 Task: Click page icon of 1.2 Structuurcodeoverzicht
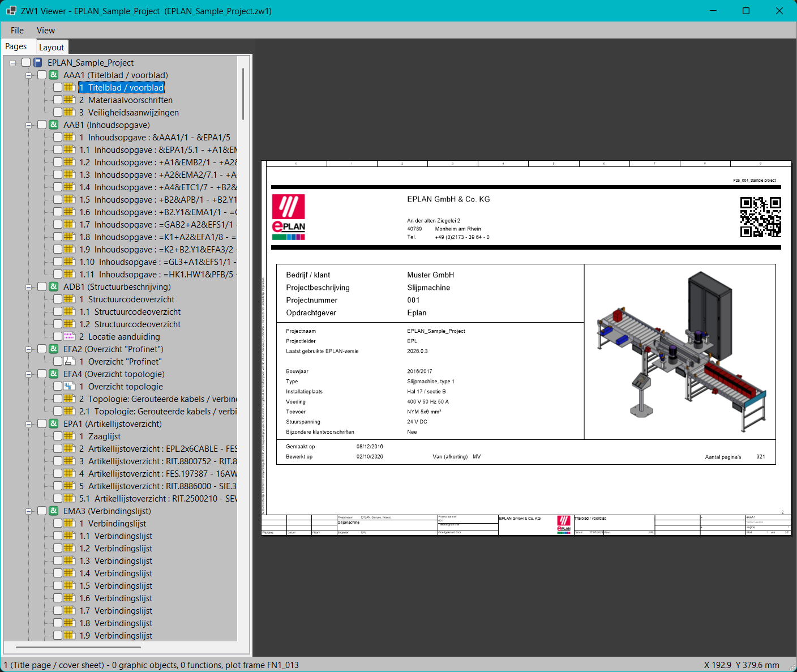70,324
